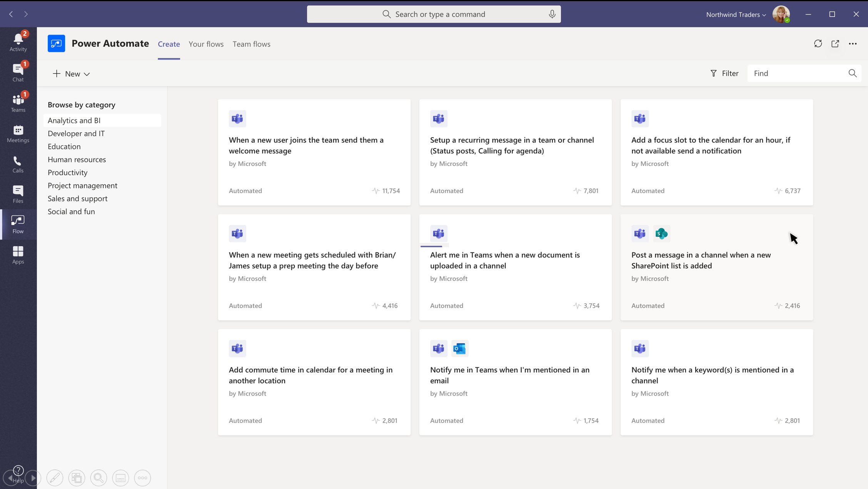Click the Meetings icon in sidebar
868x489 pixels.
coord(18,130)
